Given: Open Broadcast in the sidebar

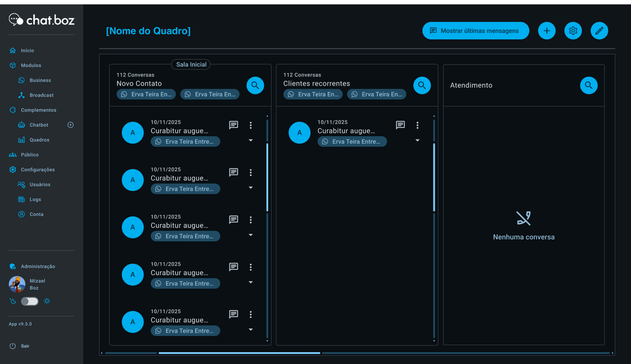Looking at the screenshot, I should click(41, 95).
